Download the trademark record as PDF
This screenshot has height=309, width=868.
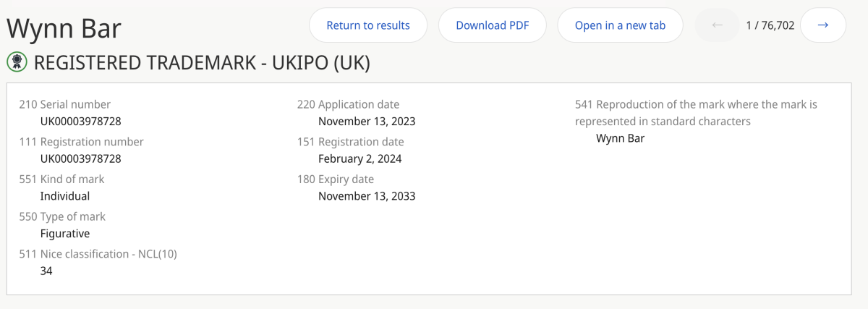pyautogui.click(x=493, y=25)
